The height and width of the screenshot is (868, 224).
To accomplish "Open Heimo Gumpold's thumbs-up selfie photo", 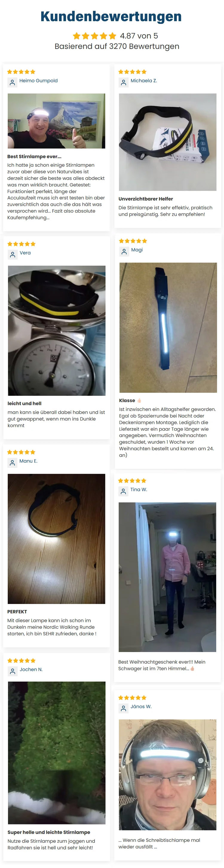I will pyautogui.click(x=56, y=121).
